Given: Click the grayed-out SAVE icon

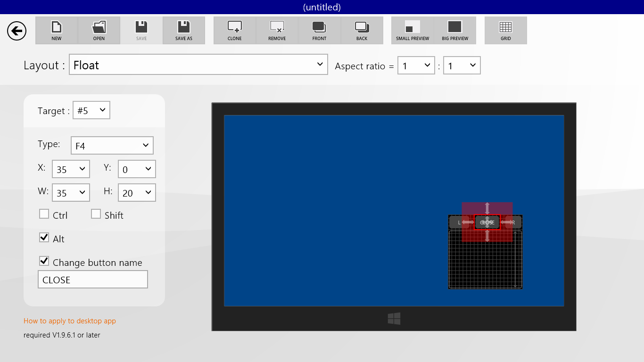Looking at the screenshot, I should (x=141, y=30).
